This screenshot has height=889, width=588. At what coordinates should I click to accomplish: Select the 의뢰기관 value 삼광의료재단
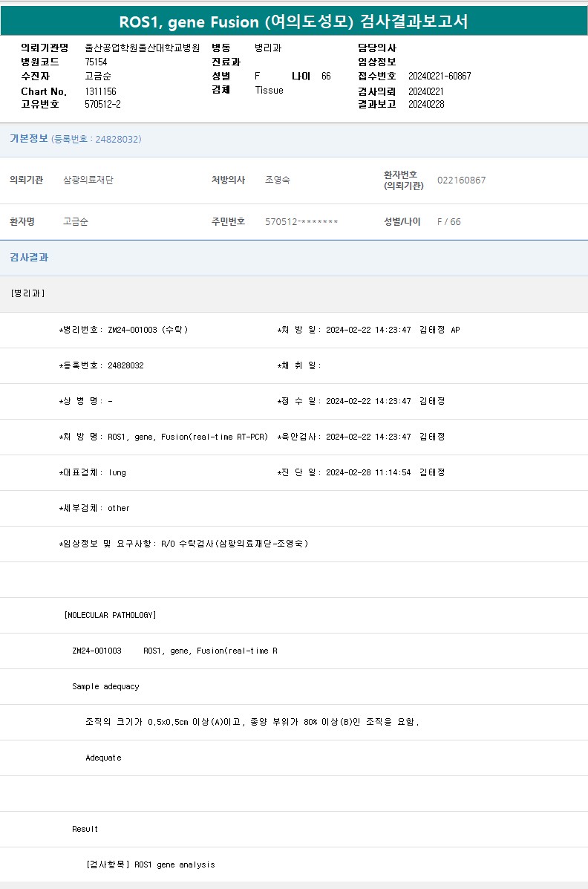click(88, 180)
